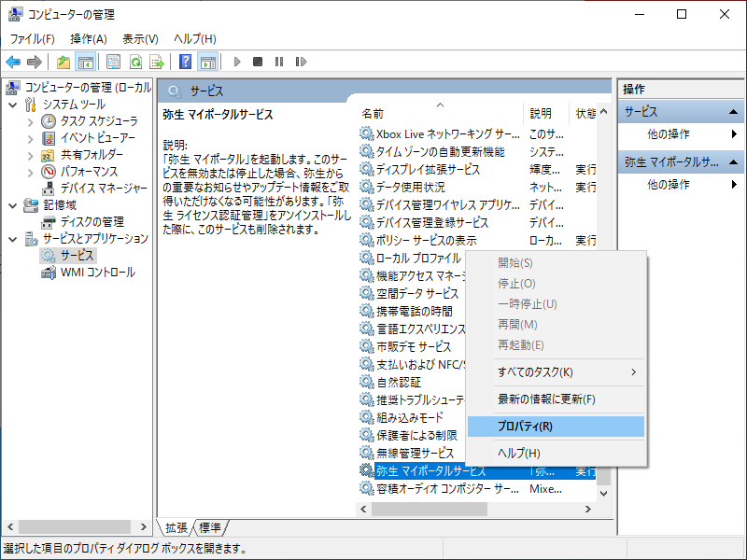Open the ヘルプ(H) menu in menu bar
This screenshot has height=560, width=747.
[x=195, y=38]
